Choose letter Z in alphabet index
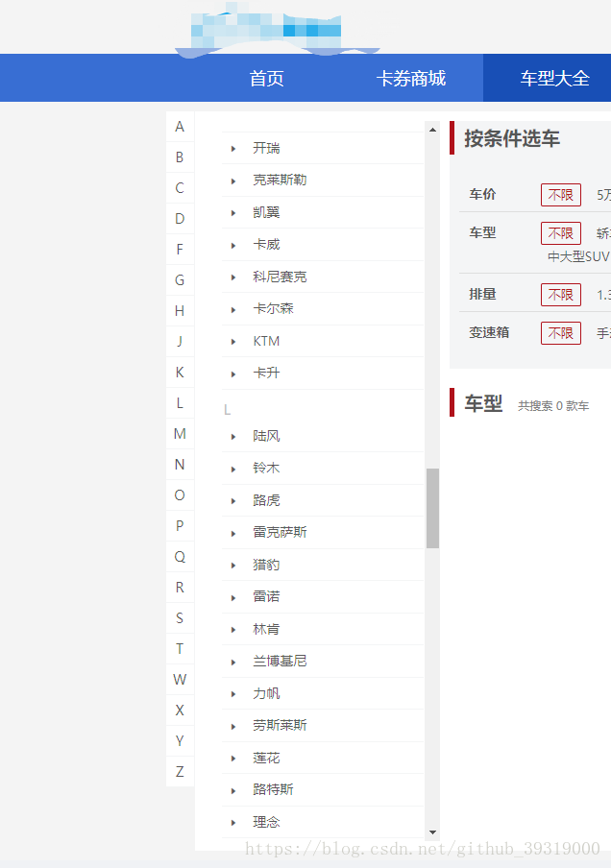Screen dimensions: 611x868 [180, 772]
